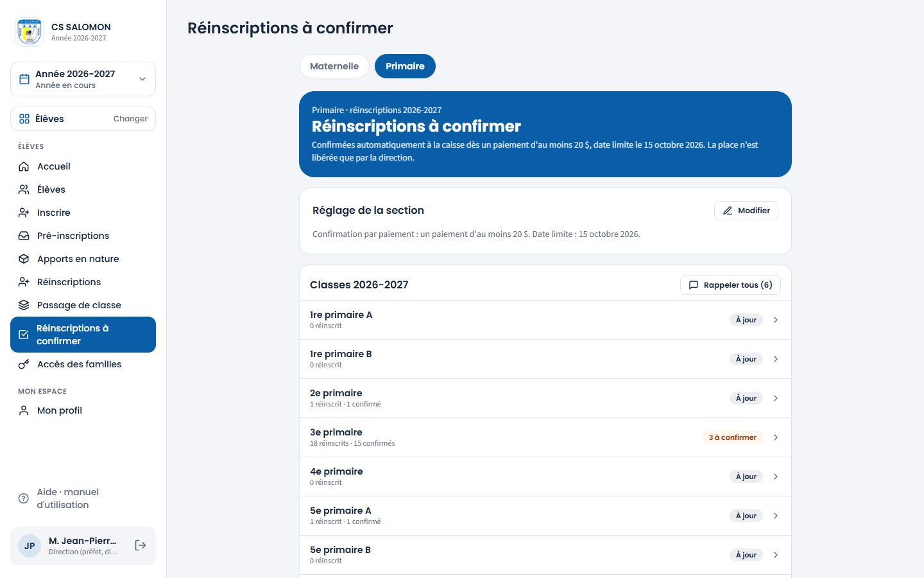The image size is (924, 578).
Task: Click the layers icon for Passage de classe
Action: pyautogui.click(x=24, y=305)
